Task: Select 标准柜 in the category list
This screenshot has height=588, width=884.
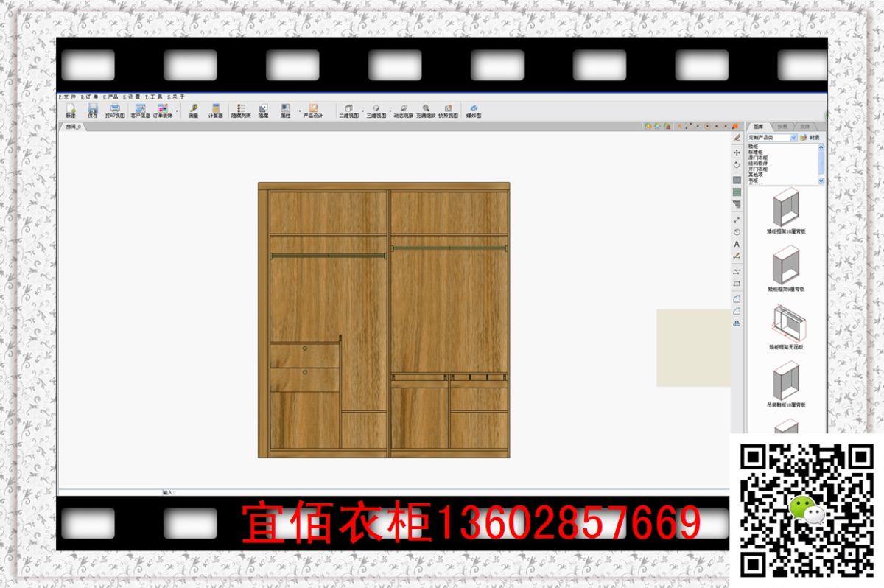Action: click(x=755, y=152)
